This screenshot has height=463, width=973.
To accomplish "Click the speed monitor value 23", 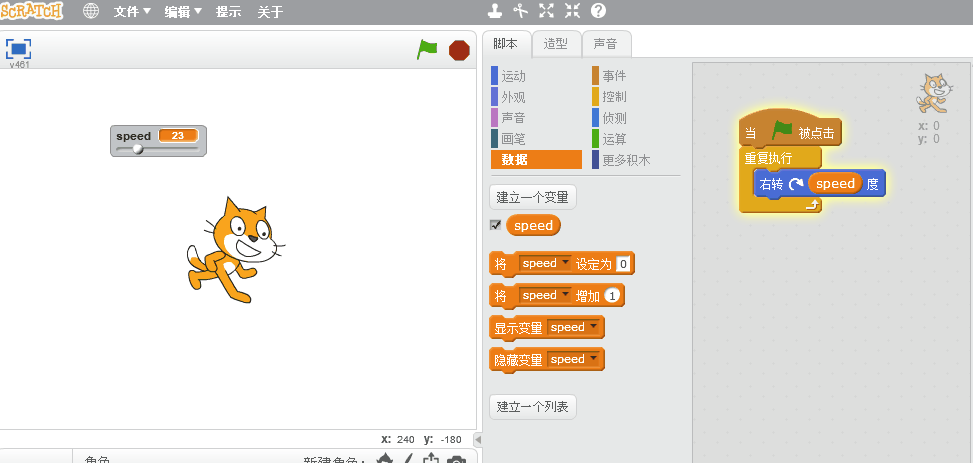I will [178, 135].
